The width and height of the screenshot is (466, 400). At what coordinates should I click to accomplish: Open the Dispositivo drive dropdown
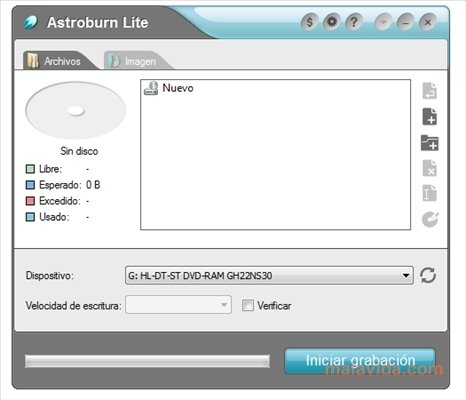(x=269, y=275)
